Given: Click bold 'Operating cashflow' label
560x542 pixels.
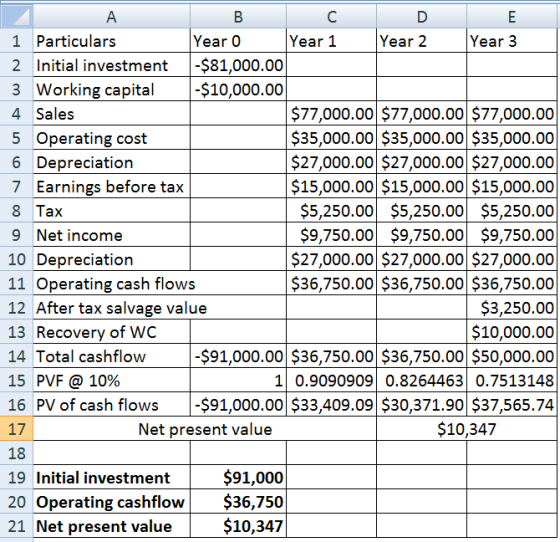Looking at the screenshot, I should tap(112, 501).
